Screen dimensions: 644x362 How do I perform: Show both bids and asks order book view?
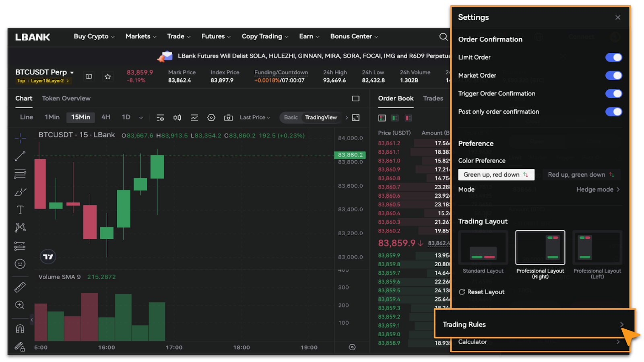click(x=382, y=118)
